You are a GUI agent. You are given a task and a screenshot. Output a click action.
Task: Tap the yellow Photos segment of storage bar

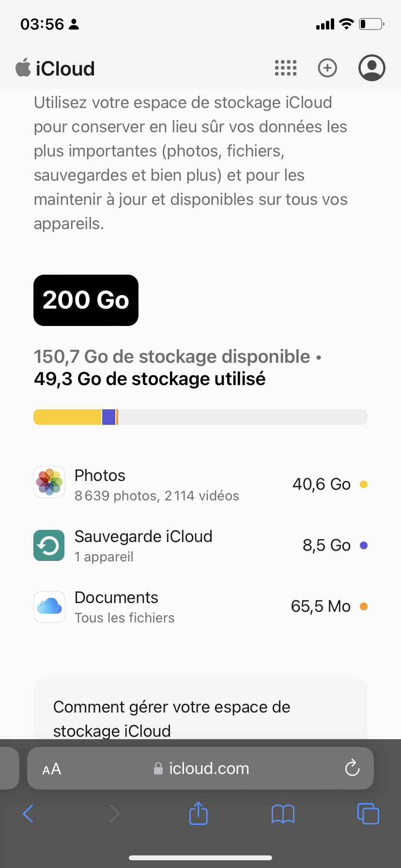(x=67, y=417)
